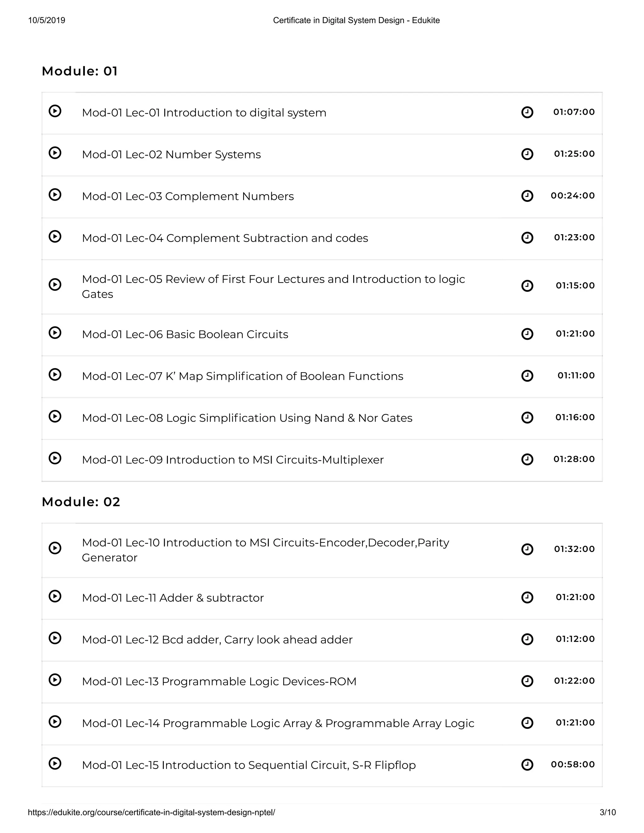Click play icon for K' Map Simplification
Viewport: 644px width, 833px height.
pyautogui.click(x=55, y=375)
